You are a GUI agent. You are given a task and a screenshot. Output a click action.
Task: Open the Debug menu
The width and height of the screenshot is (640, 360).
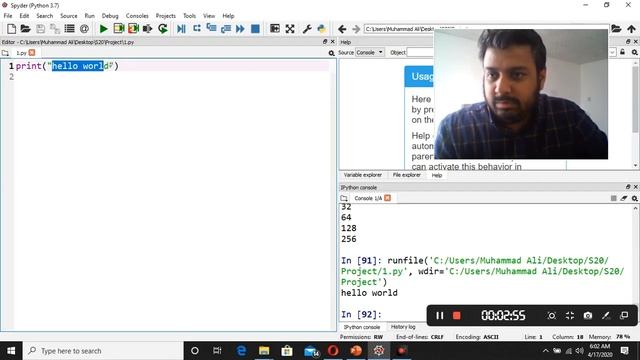point(110,16)
